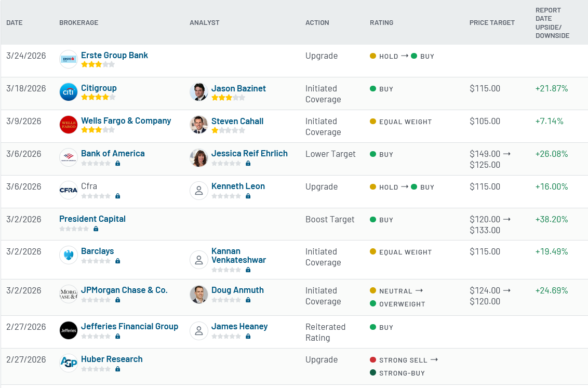The image size is (588, 388).
Task: Click the RATING column header
Action: [381, 22]
